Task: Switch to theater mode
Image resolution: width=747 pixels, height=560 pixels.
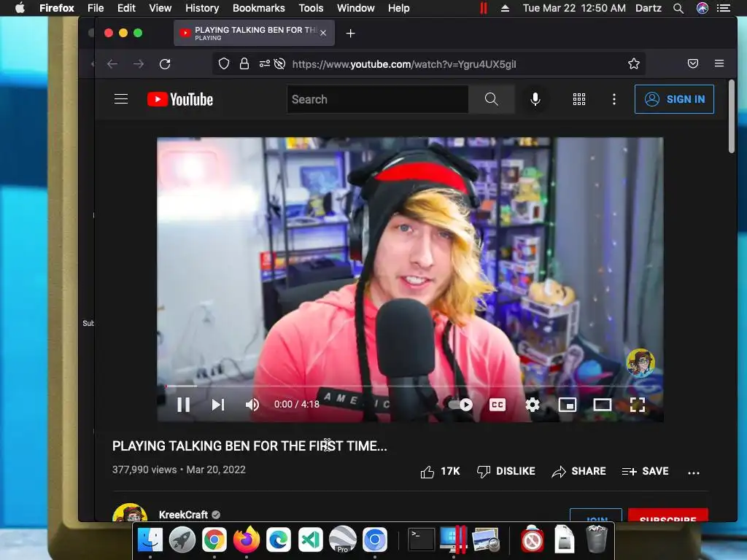Action: tap(602, 405)
